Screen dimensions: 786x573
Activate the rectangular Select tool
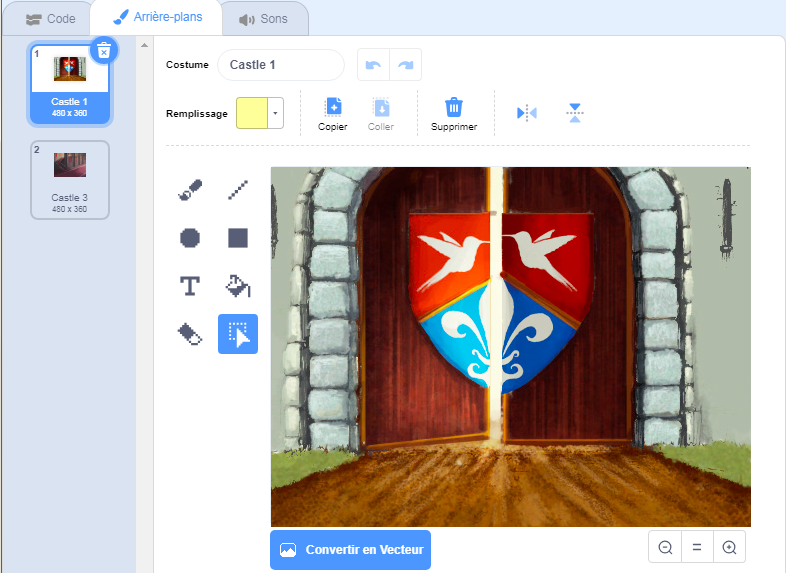click(237, 335)
